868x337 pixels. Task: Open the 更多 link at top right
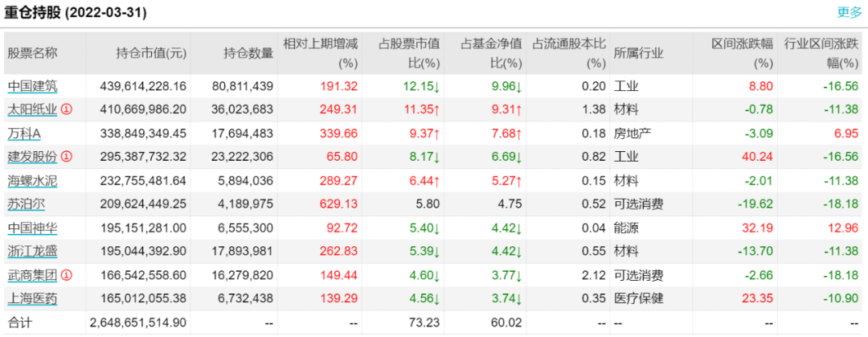(x=850, y=12)
